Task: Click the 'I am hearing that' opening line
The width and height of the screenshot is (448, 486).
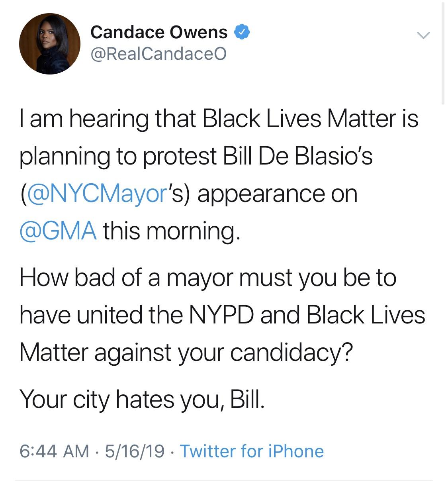Action: tap(108, 119)
